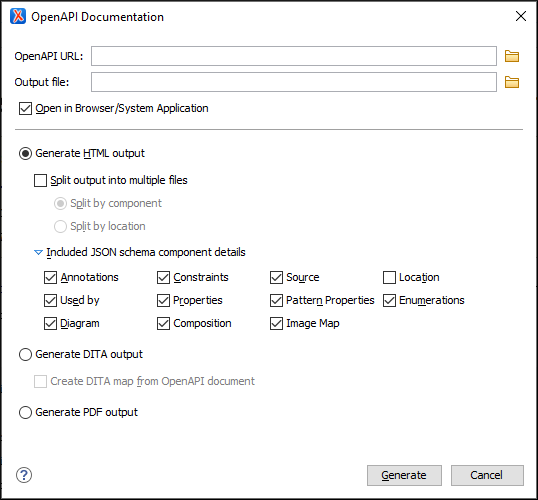The width and height of the screenshot is (538, 500).
Task: Collapse Included JSON schema component details
Action: (38, 253)
